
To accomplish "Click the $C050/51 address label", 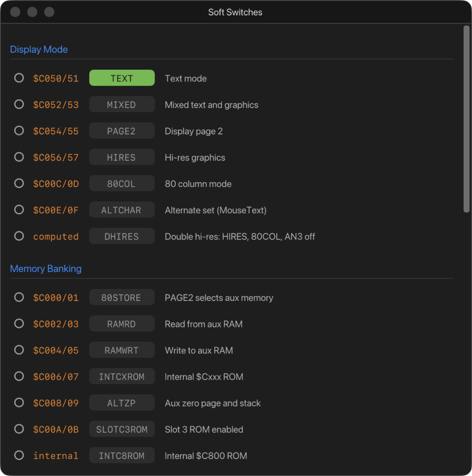I will [56, 79].
